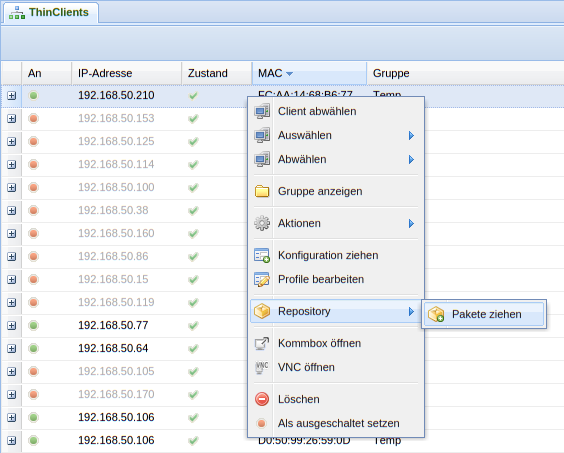Click the Profile bearbeiten pencil icon
Viewport: 564px width, 453px height.
click(262, 280)
